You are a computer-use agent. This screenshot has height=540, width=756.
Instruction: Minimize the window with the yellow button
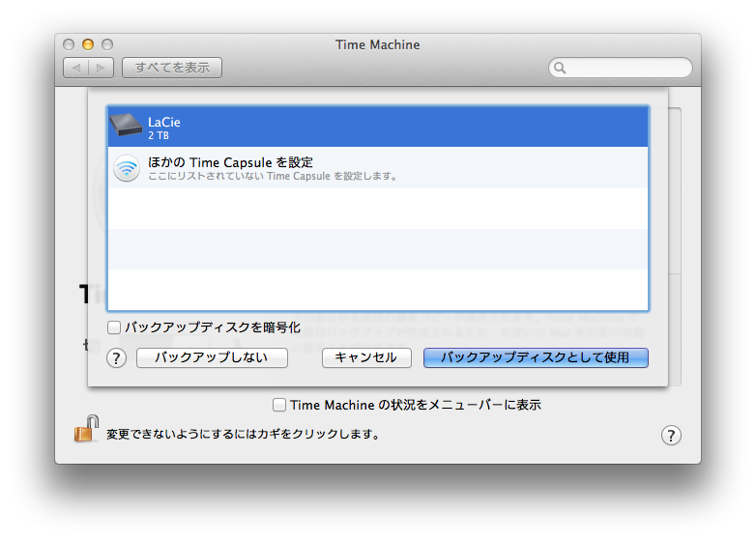pos(88,44)
